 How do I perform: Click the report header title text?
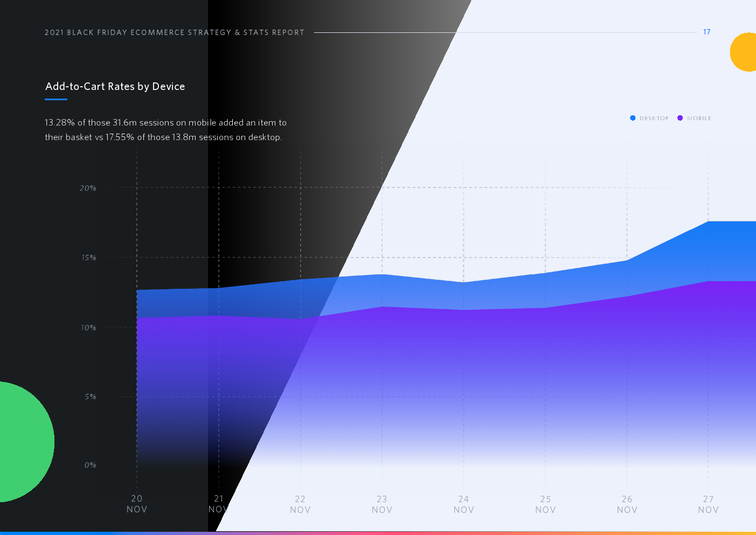coord(175,32)
